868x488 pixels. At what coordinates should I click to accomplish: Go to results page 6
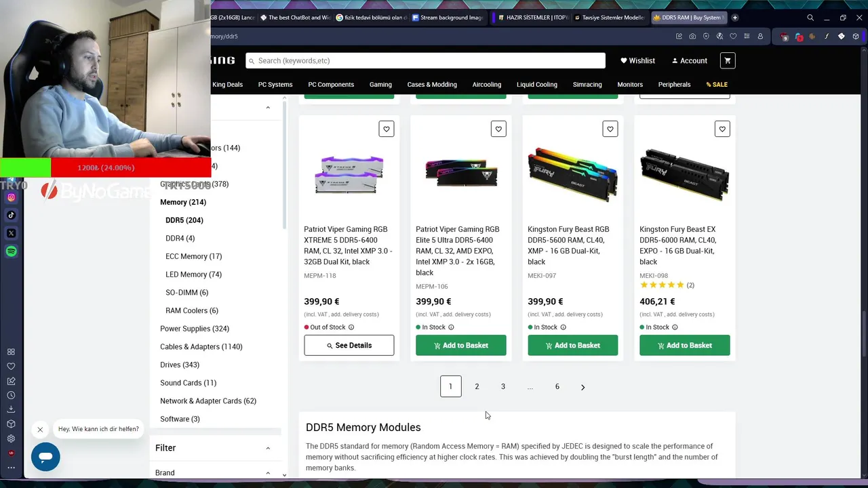[x=557, y=386]
